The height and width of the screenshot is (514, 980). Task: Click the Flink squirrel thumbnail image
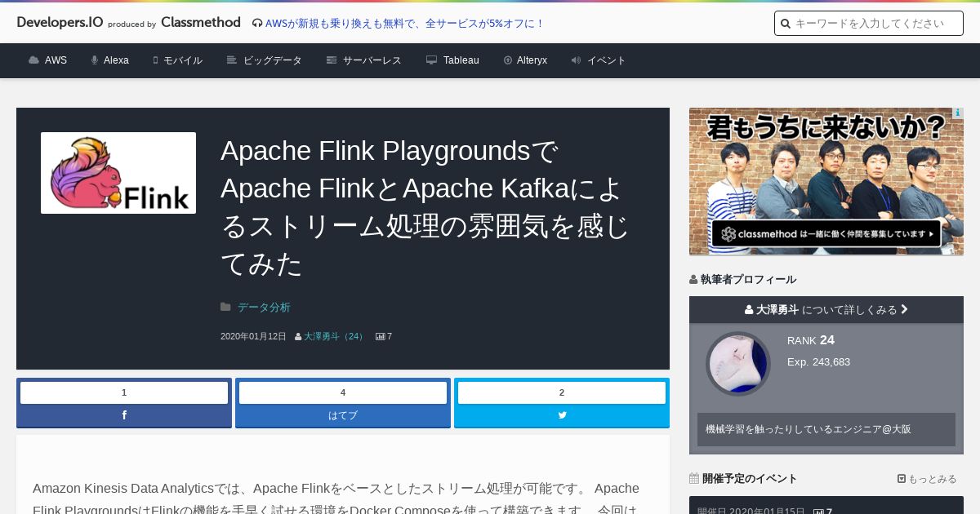[118, 173]
